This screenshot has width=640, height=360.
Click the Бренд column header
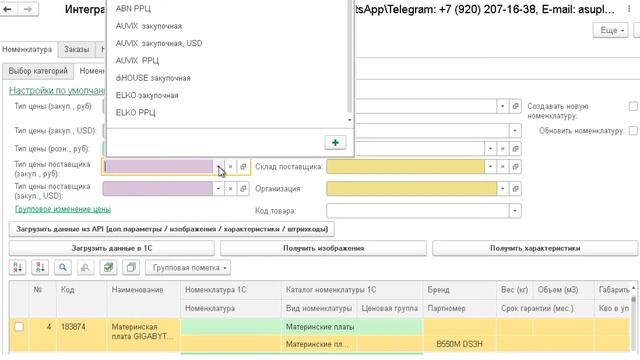[x=460, y=290]
